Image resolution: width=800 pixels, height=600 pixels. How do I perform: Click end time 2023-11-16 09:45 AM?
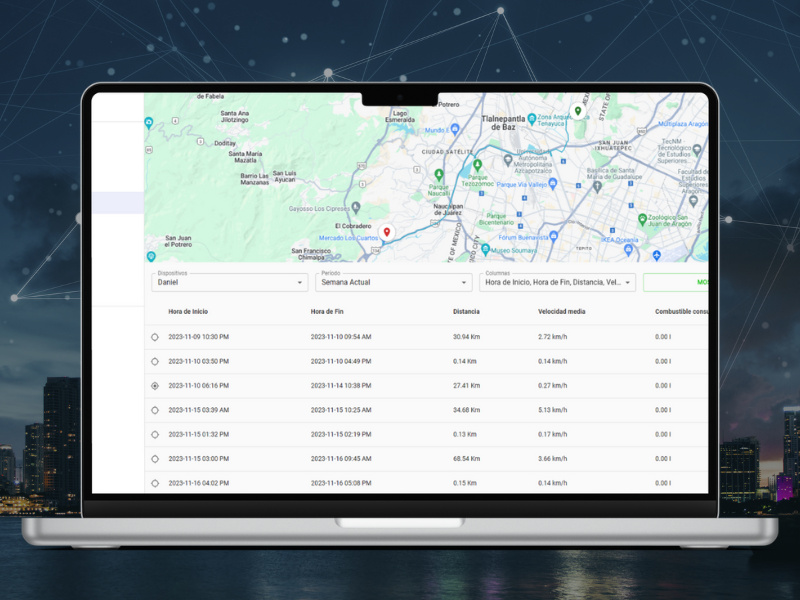341,459
